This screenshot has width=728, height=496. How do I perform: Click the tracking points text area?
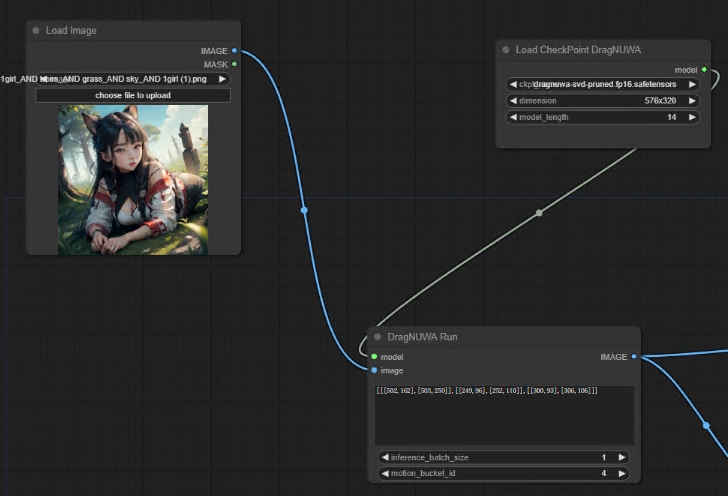coord(505,415)
